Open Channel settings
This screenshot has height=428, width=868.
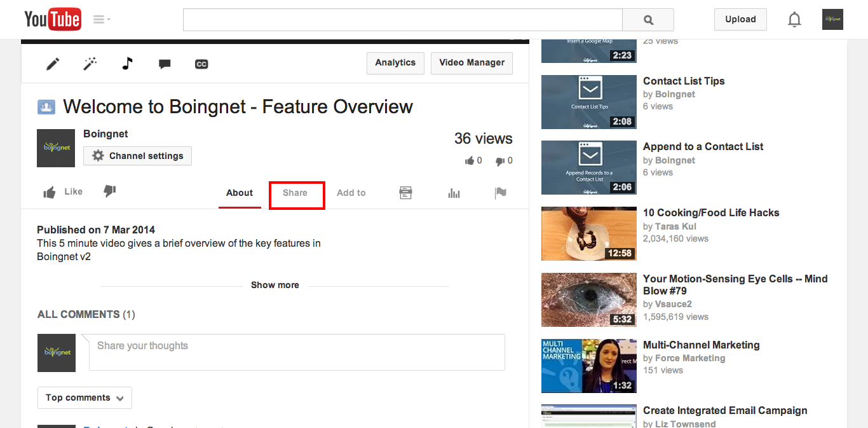137,156
